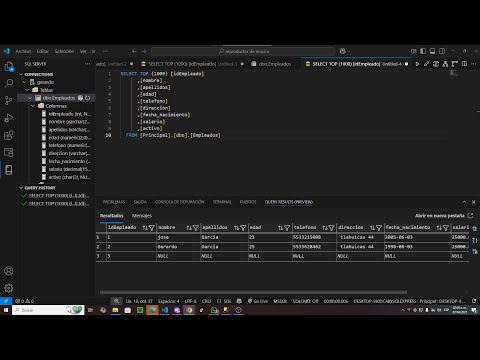The height and width of the screenshot is (360, 480).
Task: Switch to the CONSOLA DE DEPURACIÓN tab
Action: 180,202
